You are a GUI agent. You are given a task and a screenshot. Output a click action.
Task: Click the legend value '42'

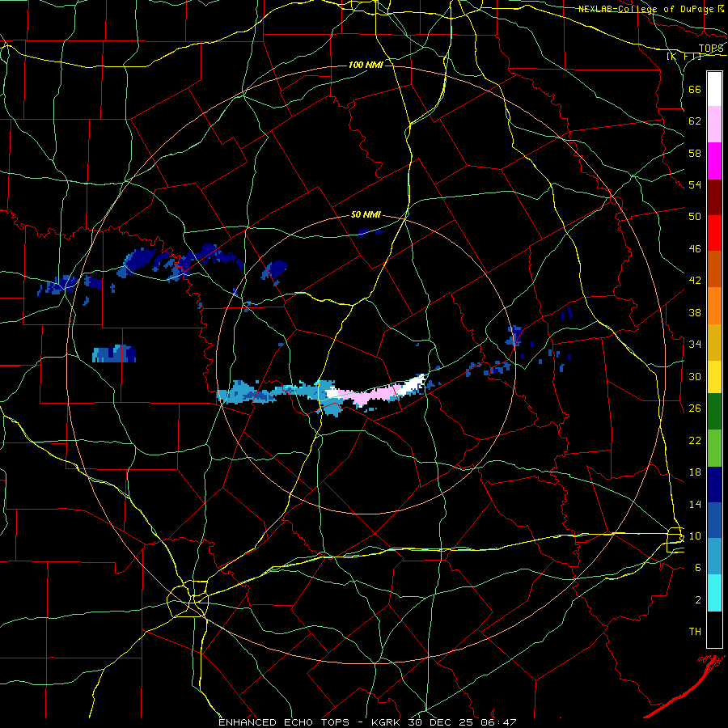(x=695, y=281)
